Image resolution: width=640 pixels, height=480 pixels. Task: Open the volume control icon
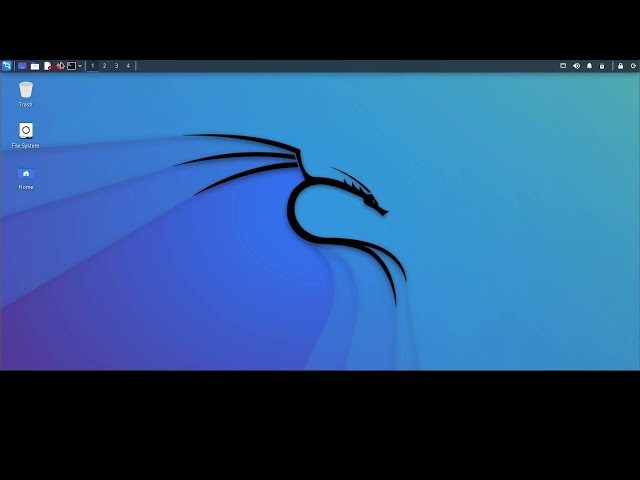click(x=576, y=66)
